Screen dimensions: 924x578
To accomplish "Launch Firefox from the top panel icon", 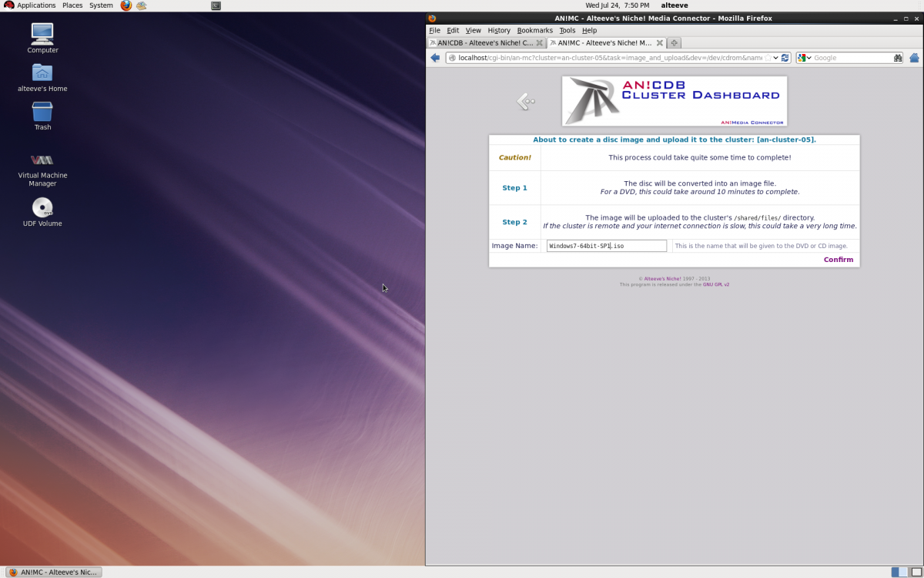I will [x=126, y=5].
